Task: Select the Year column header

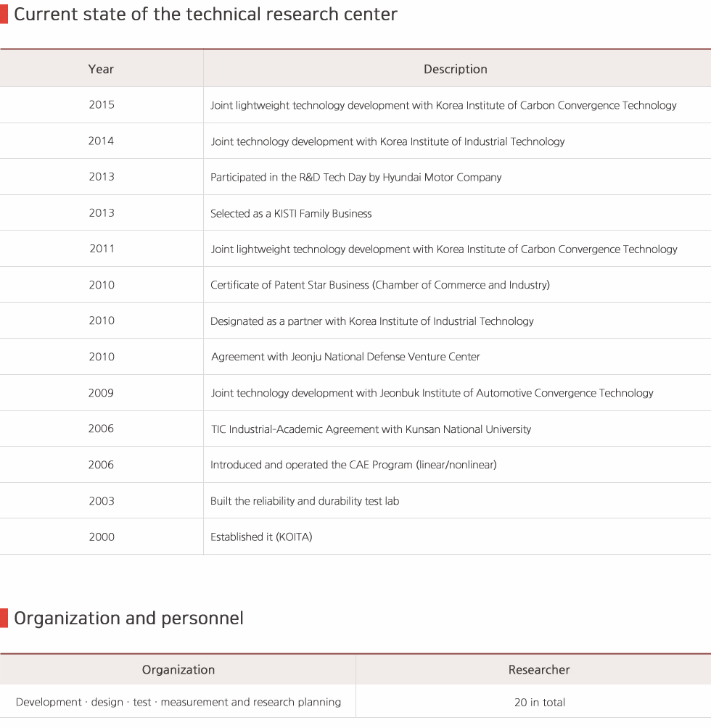Action: 102,69
